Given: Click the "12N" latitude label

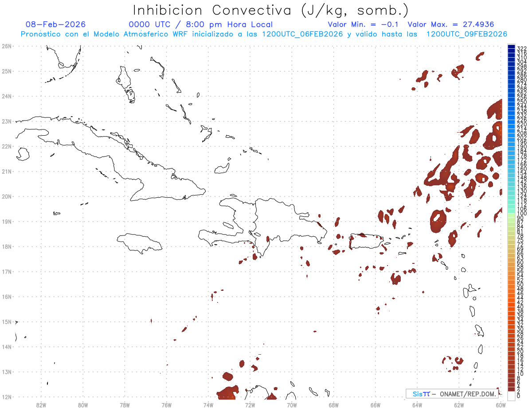Looking at the screenshot, I should [x=6, y=397].
